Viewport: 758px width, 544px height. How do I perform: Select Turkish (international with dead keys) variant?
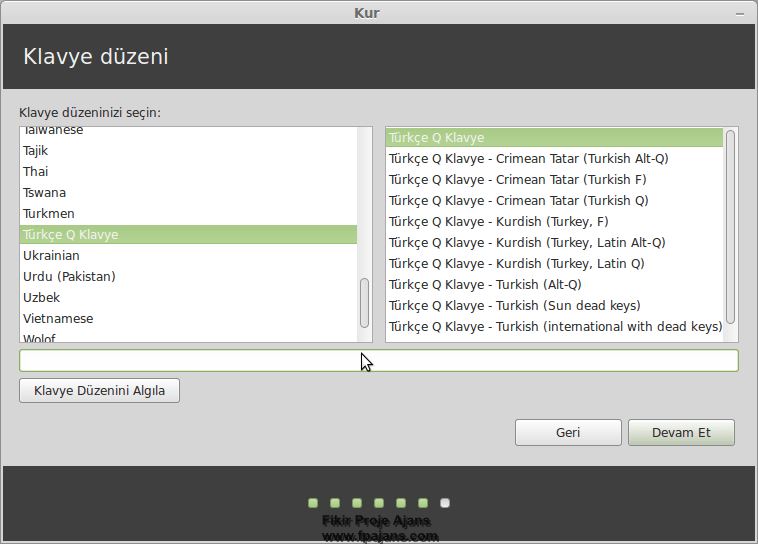554,327
